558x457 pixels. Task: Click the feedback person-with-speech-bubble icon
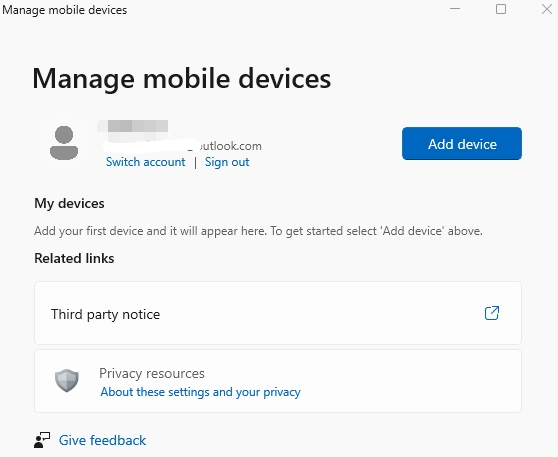42,440
